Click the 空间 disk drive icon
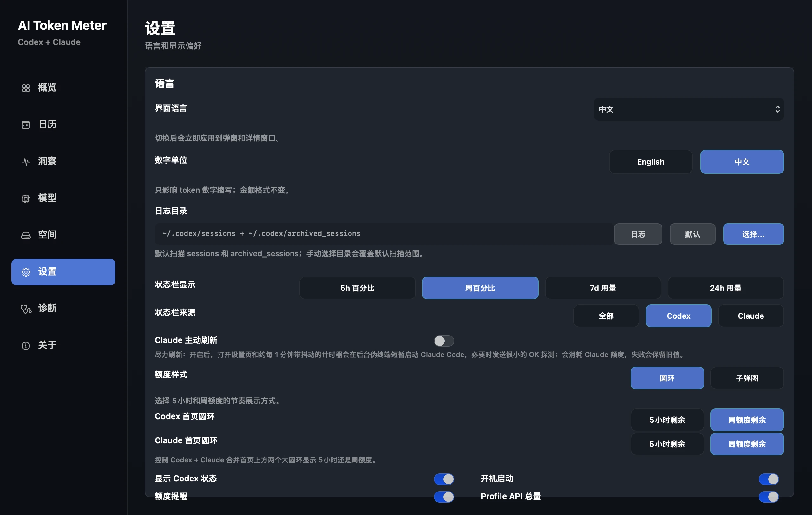 pos(26,235)
